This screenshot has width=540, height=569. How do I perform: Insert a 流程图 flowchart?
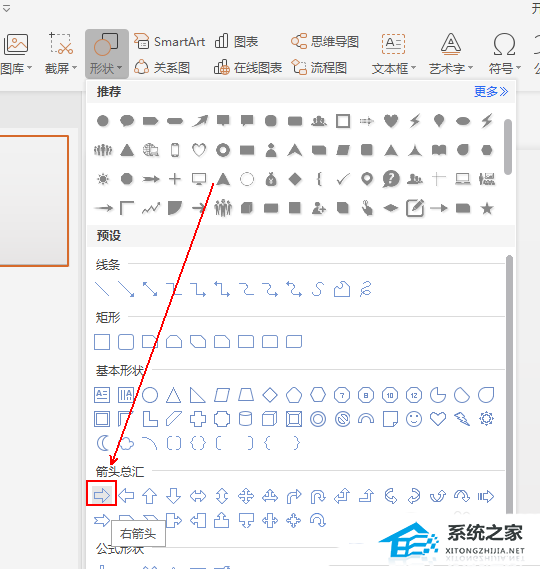point(319,67)
